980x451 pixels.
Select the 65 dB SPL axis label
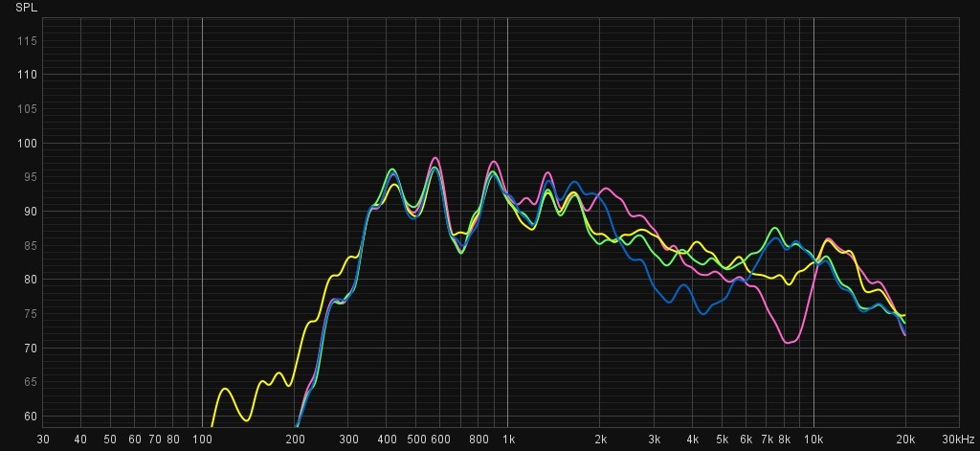point(32,381)
